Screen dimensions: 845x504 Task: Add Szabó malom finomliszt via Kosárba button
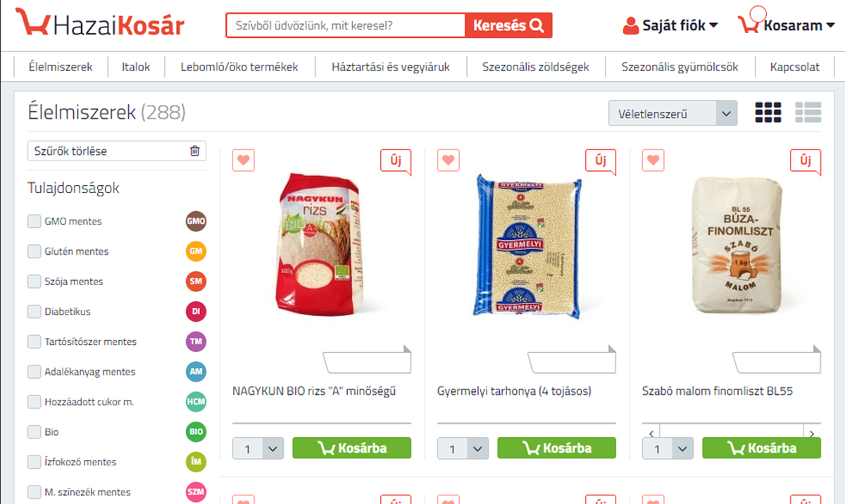pos(761,448)
